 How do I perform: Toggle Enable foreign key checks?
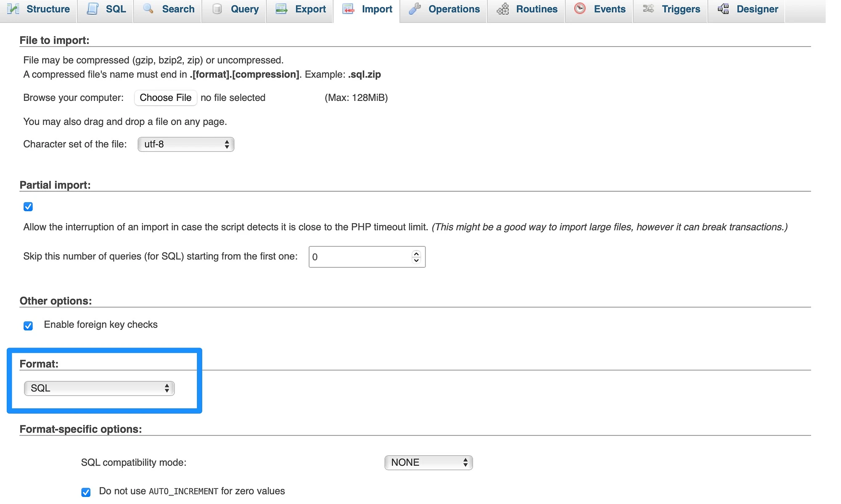pos(28,325)
